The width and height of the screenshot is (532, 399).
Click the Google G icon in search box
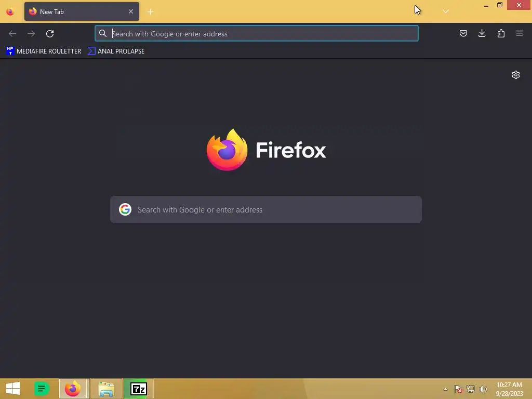point(125,209)
